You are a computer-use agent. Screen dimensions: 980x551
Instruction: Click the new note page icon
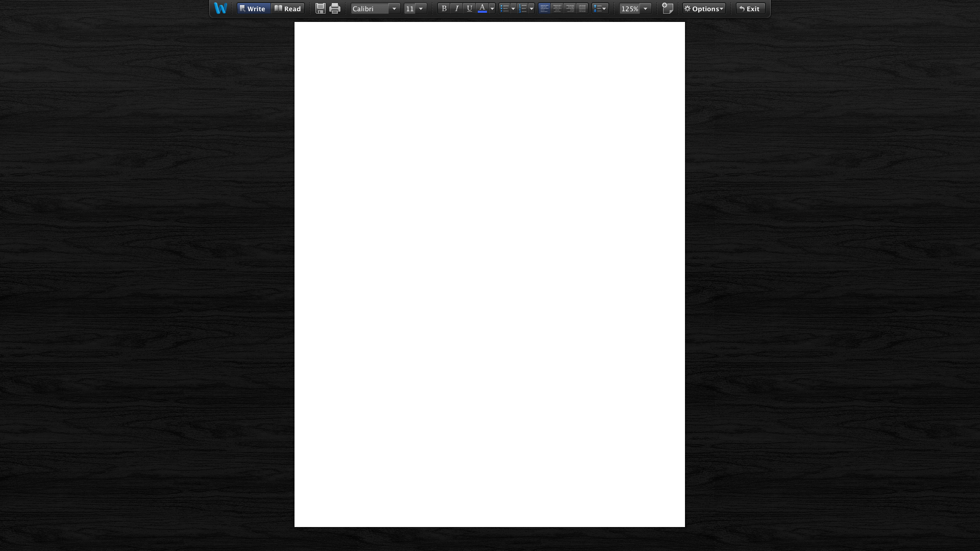tap(668, 8)
